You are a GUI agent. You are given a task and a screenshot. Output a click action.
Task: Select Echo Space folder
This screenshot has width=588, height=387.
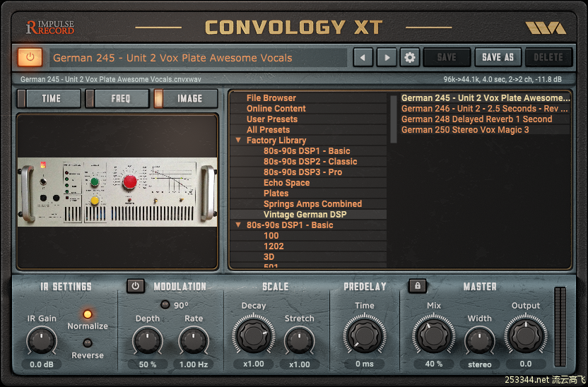[286, 182]
